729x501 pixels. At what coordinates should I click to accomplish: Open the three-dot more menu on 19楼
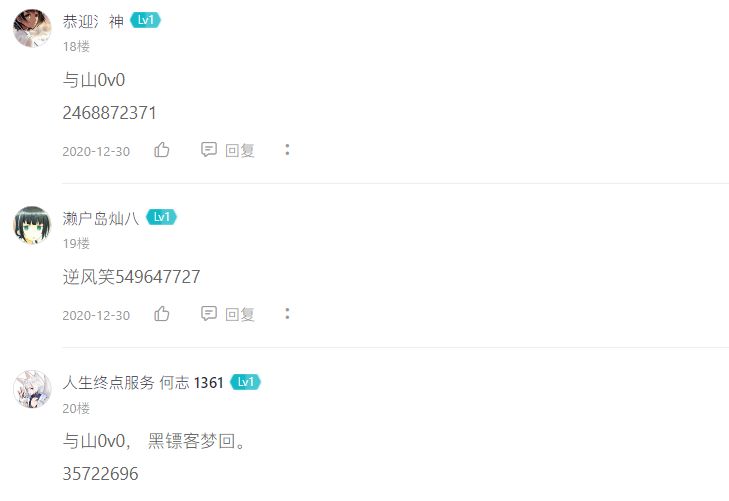pyautogui.click(x=287, y=314)
